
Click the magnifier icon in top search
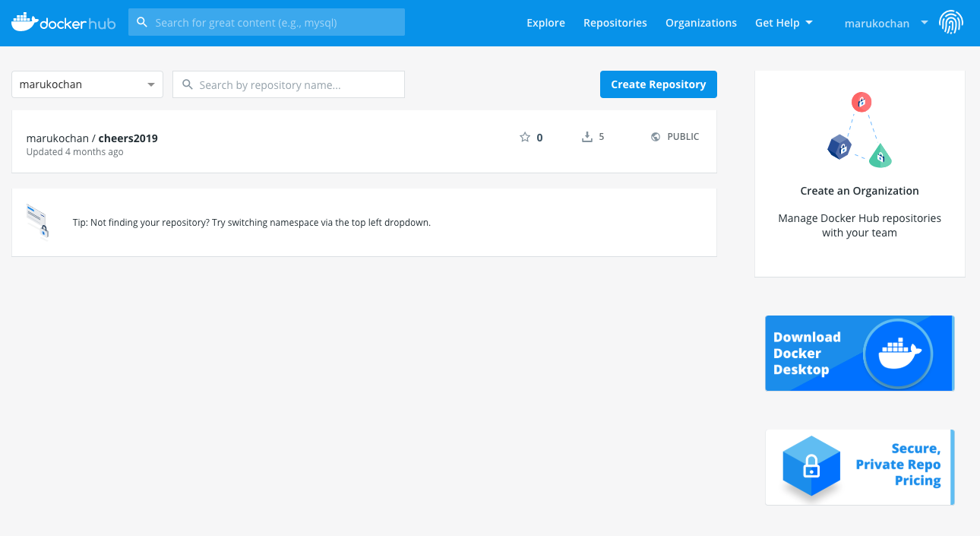click(142, 23)
